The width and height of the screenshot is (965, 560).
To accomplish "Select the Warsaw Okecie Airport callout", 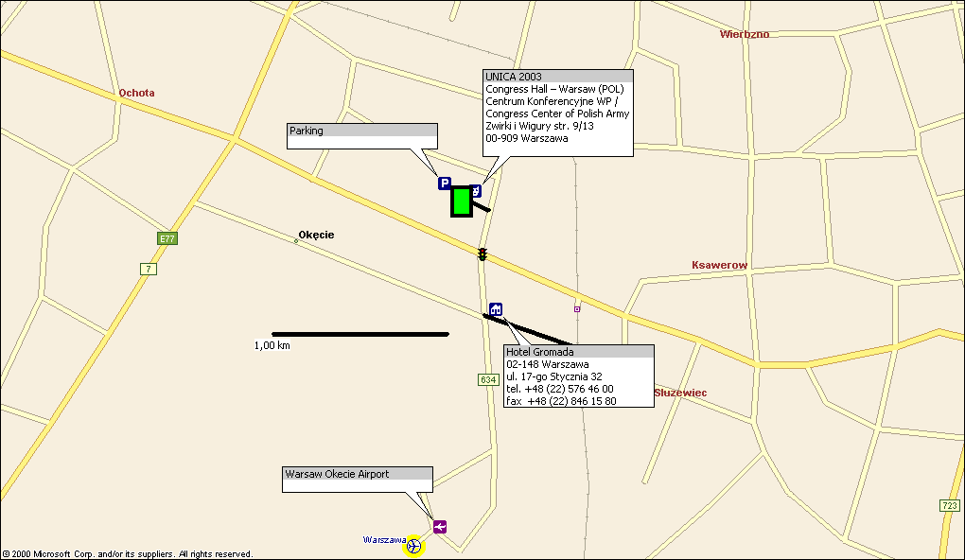I will (358, 479).
